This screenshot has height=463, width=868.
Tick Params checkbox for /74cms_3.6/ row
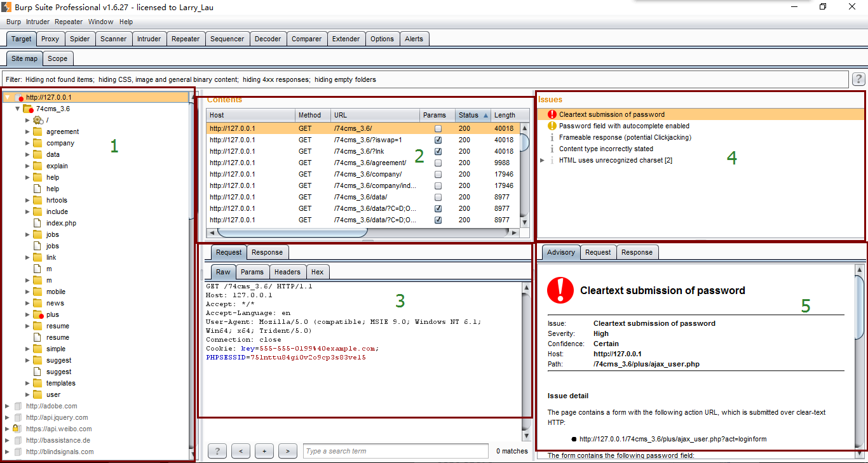[x=438, y=128]
